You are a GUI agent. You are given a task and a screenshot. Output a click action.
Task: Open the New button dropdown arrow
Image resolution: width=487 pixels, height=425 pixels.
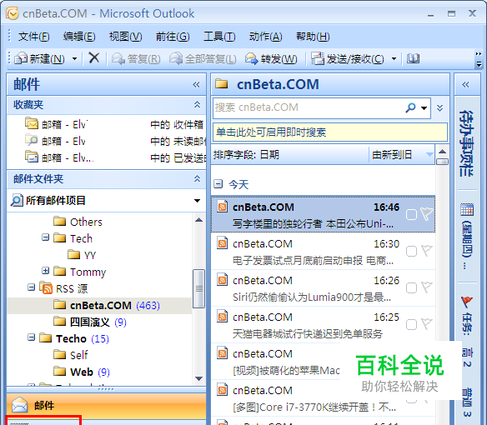click(75, 59)
